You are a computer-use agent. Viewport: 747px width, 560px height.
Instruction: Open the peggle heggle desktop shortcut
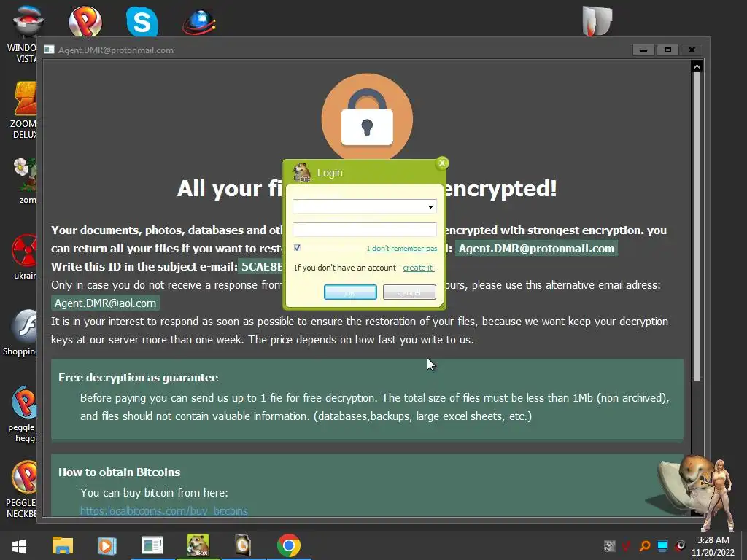coord(23,414)
